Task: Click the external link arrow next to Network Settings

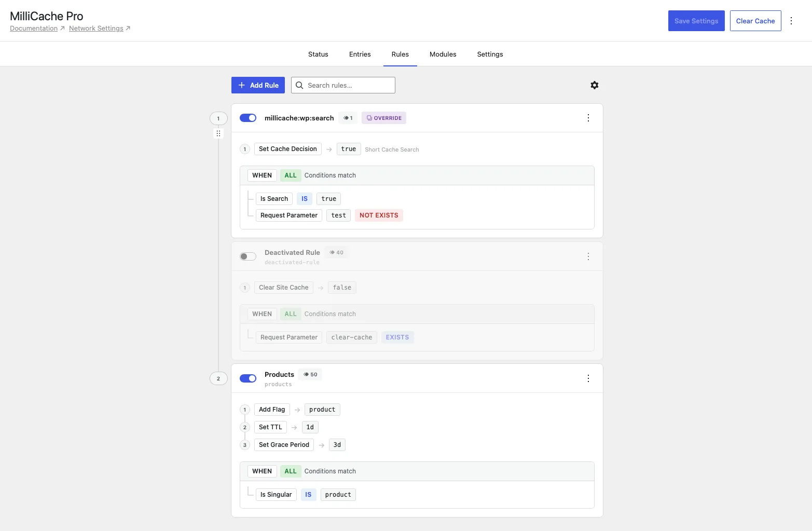Action: 128,29
